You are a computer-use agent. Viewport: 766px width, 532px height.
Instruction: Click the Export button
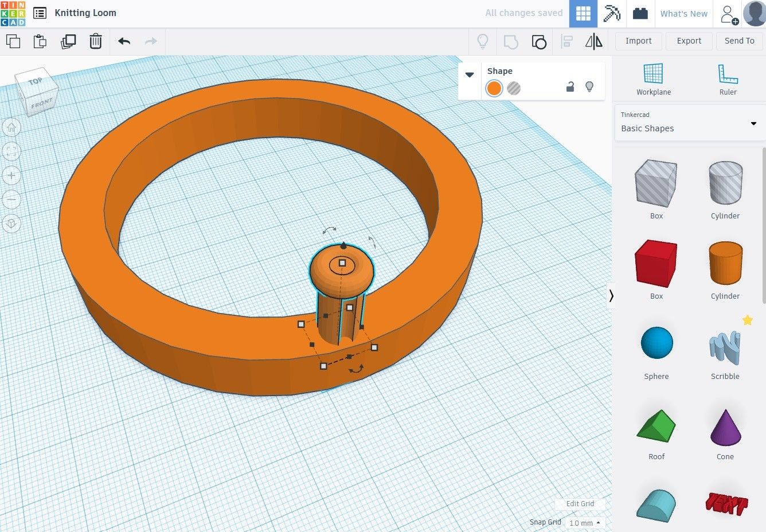[x=689, y=41]
